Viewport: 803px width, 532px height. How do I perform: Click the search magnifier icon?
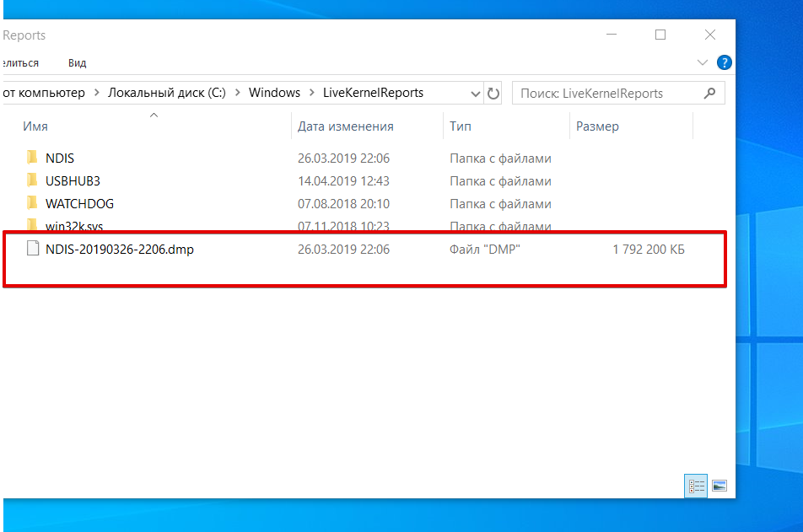709,94
